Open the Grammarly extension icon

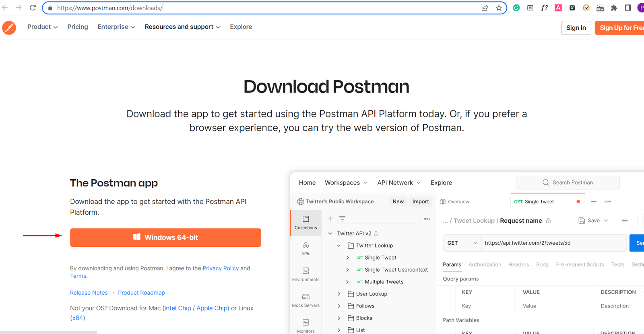pyautogui.click(x=516, y=8)
